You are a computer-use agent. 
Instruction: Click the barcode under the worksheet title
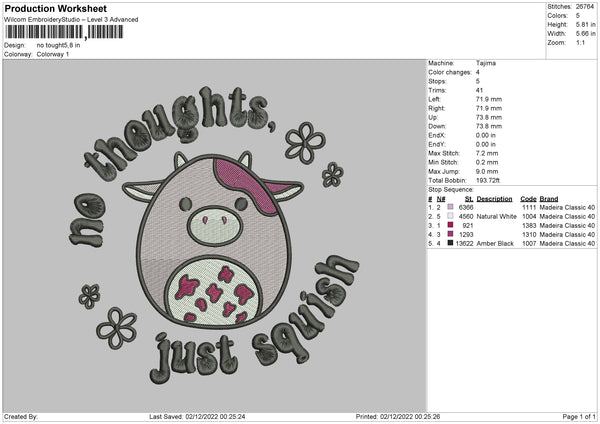pos(64,32)
